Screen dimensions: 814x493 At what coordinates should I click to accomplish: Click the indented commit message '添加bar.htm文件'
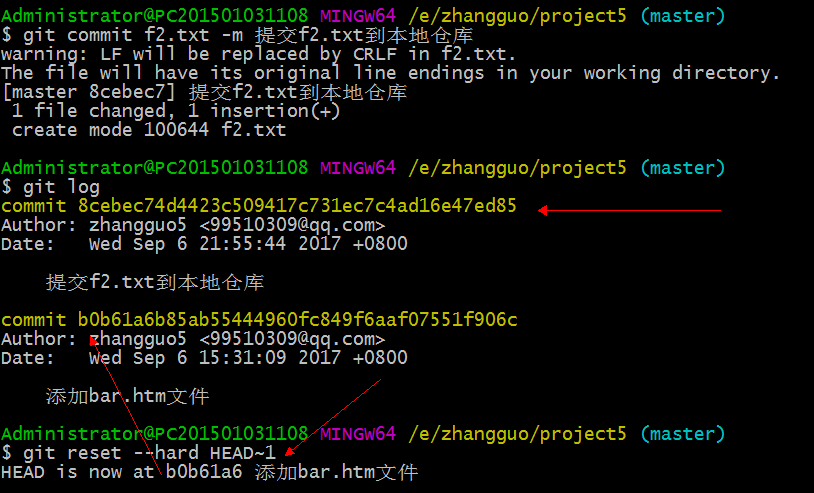coord(128,396)
